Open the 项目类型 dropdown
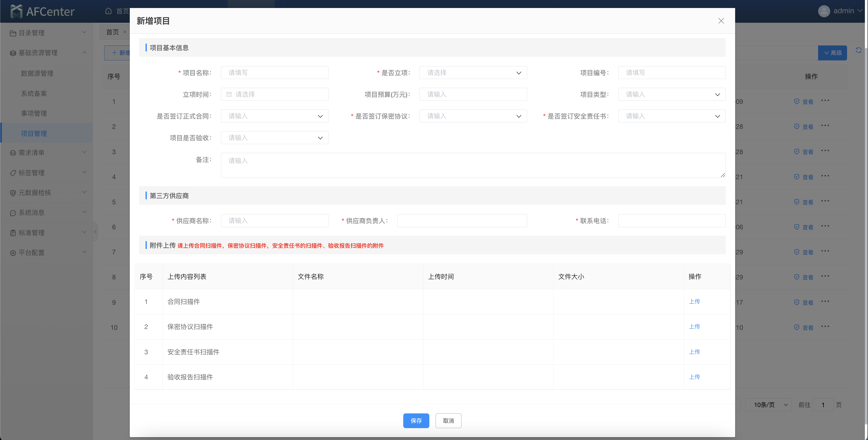 pos(672,94)
